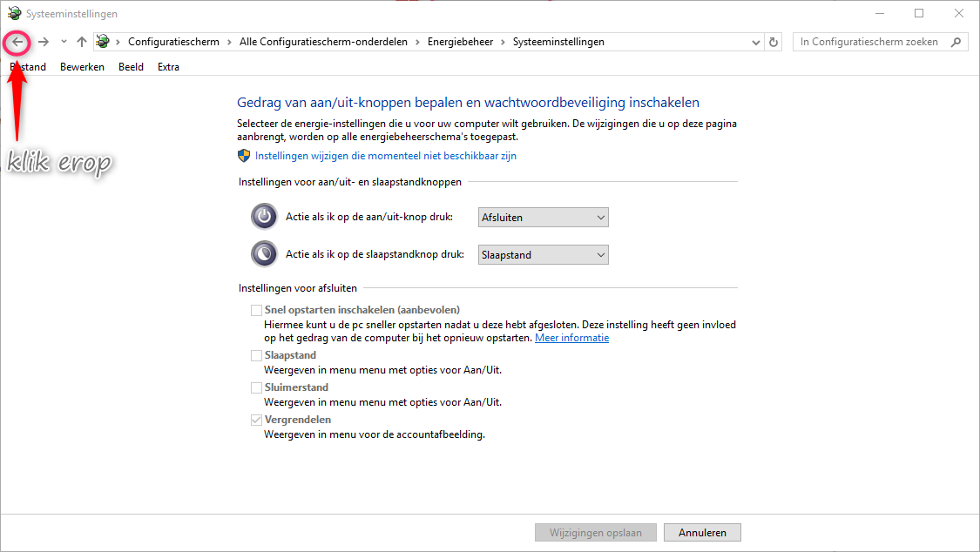Toggle 'Snel opstarten inschakelen' checkbox

256,310
